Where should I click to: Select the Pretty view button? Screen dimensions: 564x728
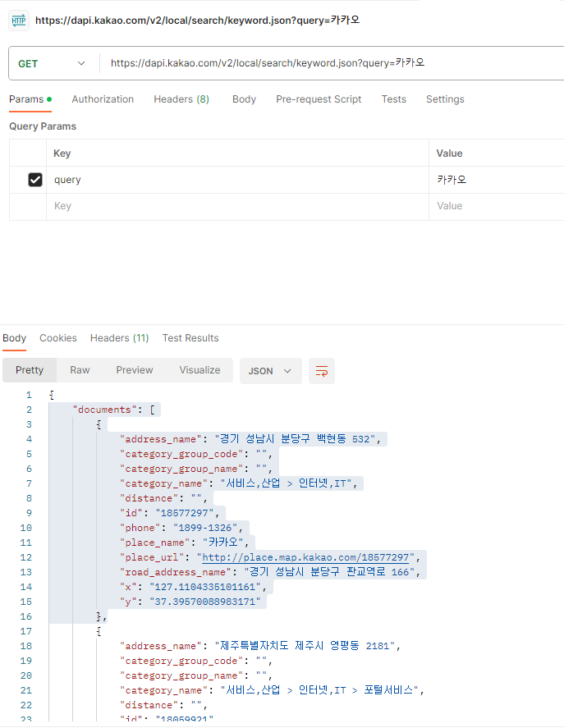[x=30, y=370]
